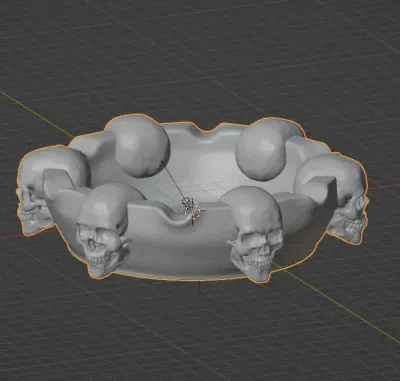Click the back-right rounded skull dome

[263, 151]
